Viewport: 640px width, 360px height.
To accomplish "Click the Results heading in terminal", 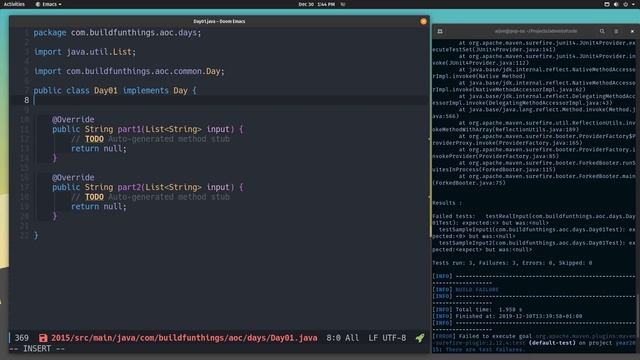I will pyautogui.click(x=447, y=203).
